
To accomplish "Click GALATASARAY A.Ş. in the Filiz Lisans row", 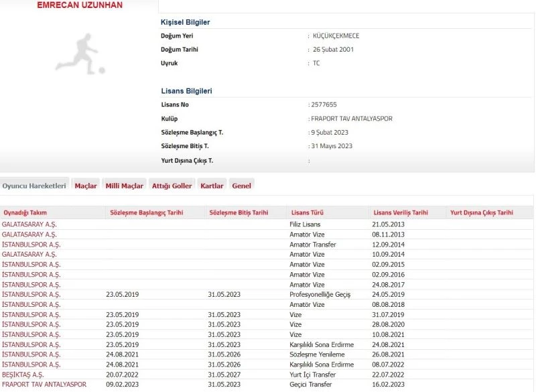I will click(x=29, y=224).
